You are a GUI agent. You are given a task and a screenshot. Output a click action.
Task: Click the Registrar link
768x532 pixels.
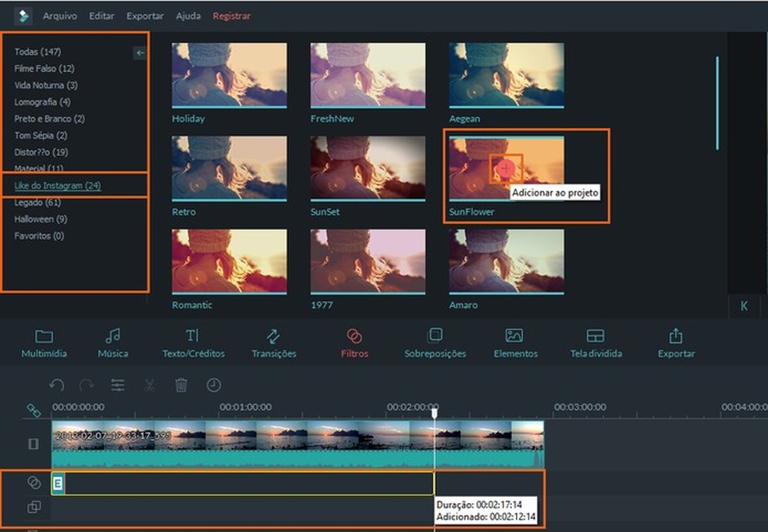pos(231,15)
